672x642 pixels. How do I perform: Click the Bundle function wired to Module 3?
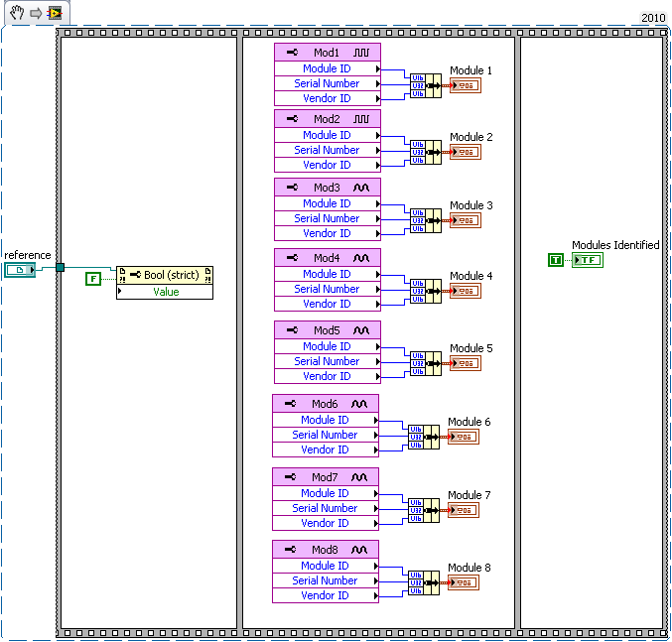pos(426,220)
